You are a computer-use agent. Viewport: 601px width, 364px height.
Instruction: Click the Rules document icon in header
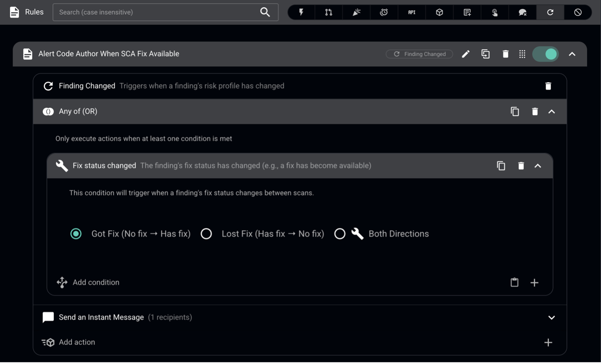(14, 12)
